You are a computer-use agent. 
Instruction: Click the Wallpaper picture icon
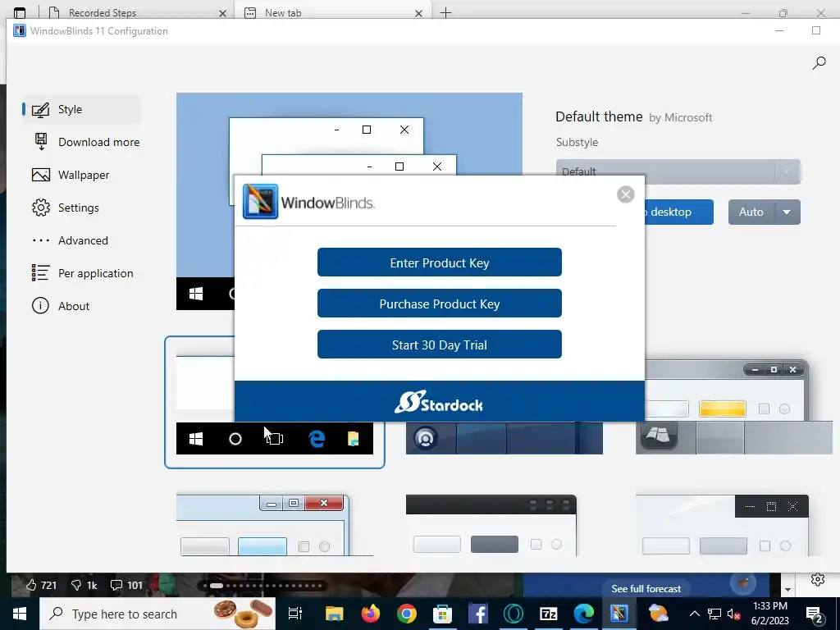pos(41,175)
